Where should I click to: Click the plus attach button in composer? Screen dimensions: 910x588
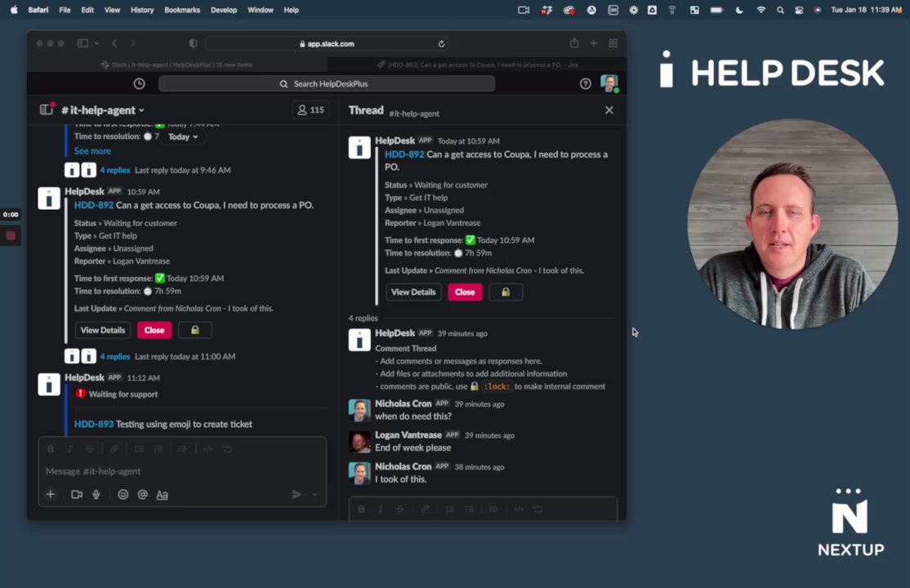pyautogui.click(x=51, y=495)
